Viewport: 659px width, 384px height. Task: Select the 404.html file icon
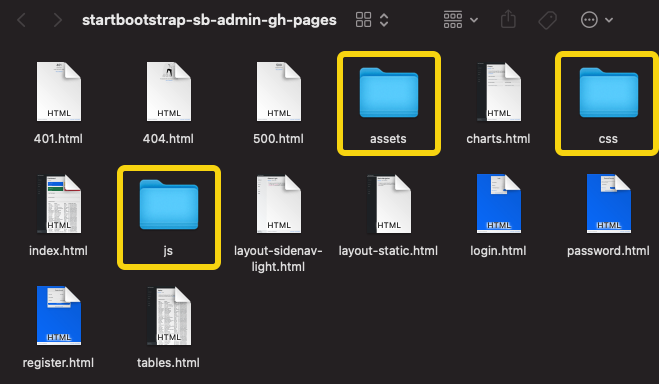coord(169,92)
